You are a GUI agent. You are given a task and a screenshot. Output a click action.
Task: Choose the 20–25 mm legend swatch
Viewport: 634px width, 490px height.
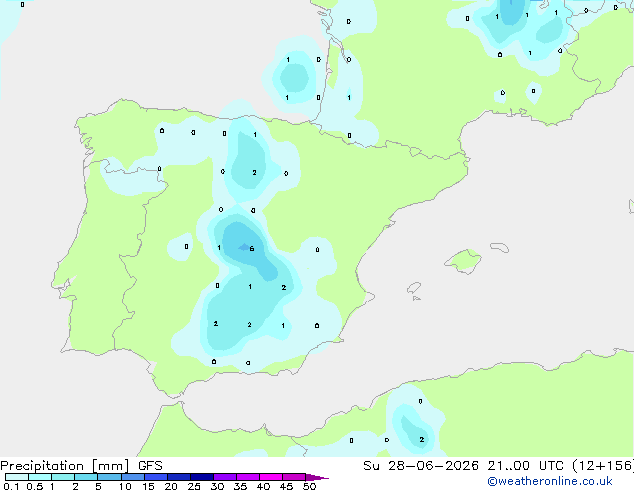coord(179,477)
